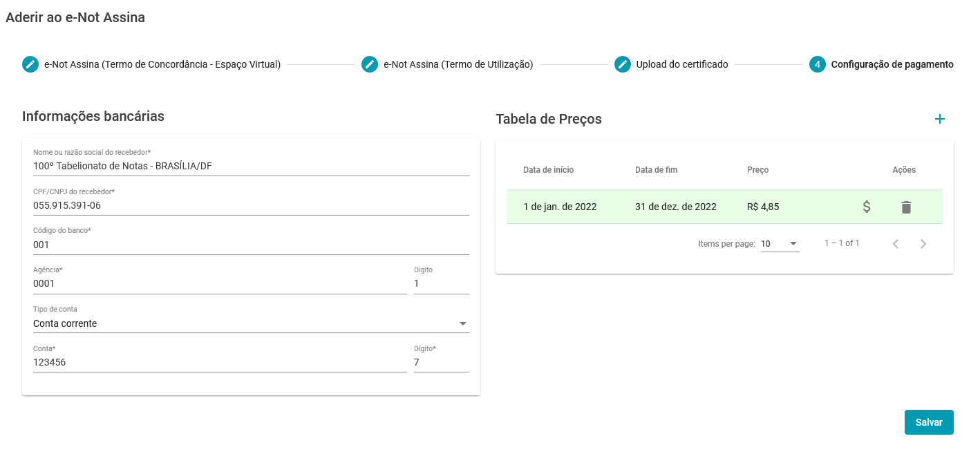
Task: Click the dollar sign icon in price row
Action: click(867, 207)
